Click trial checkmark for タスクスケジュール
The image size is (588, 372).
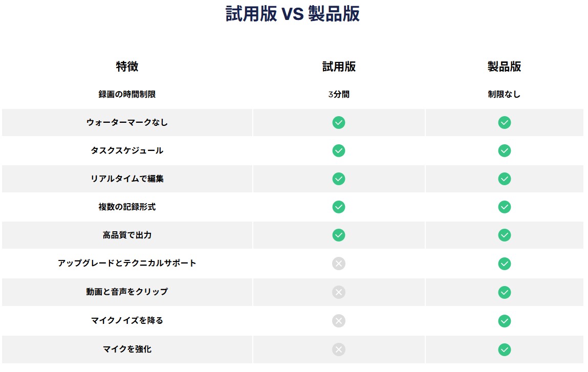click(x=338, y=150)
